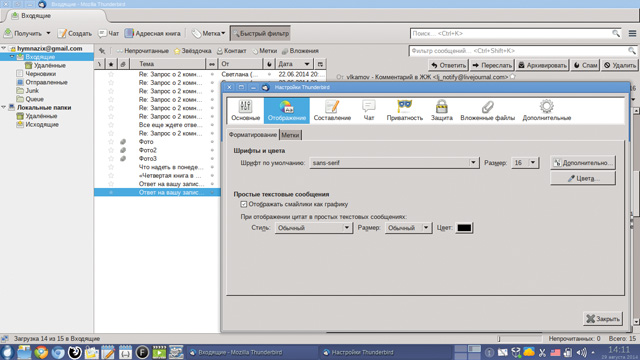Open the Приватность preferences pane
Image resolution: width=640 pixels, height=360 pixels.
pos(404,110)
